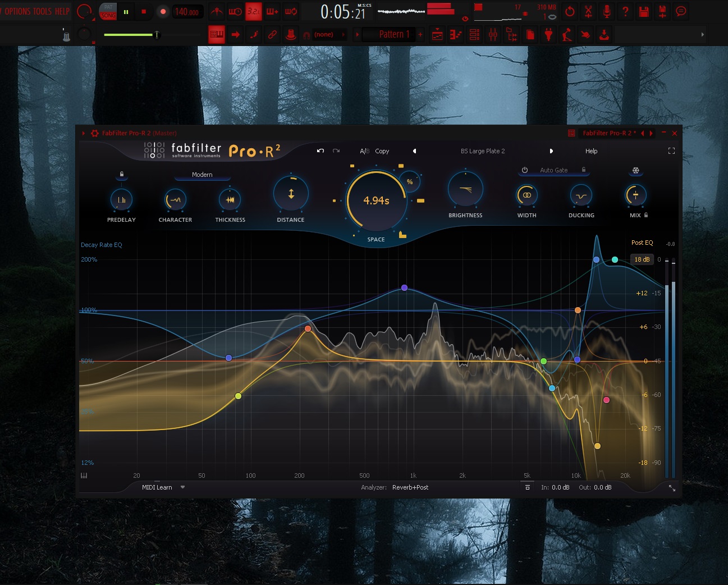Click the 0:05:21 time display
Image resolution: width=728 pixels, height=585 pixels.
click(343, 11)
